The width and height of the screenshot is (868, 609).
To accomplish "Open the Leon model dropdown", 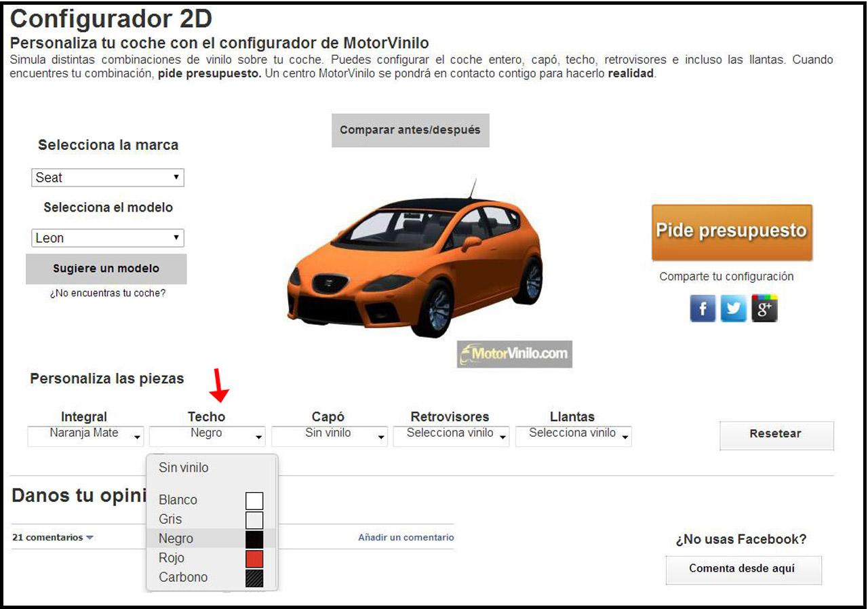I will coord(108,238).
